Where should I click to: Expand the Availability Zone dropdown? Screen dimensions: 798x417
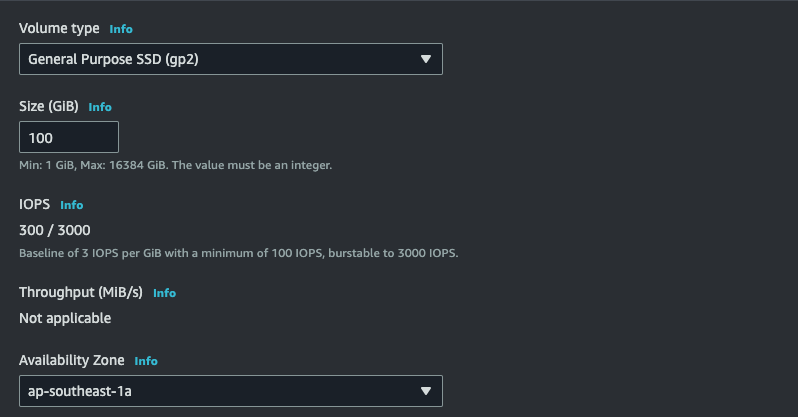point(230,391)
